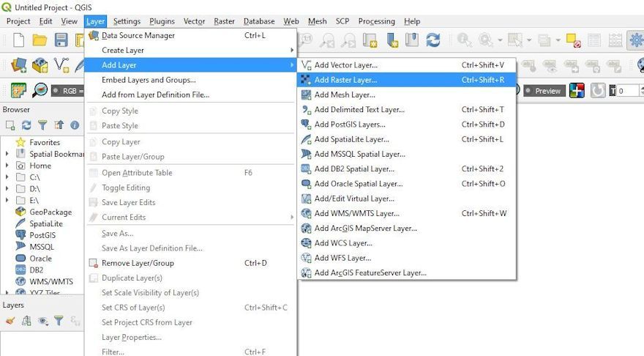The image size is (644, 356).
Task: Click the Refresh icon in Browser panel
Action: (x=26, y=125)
